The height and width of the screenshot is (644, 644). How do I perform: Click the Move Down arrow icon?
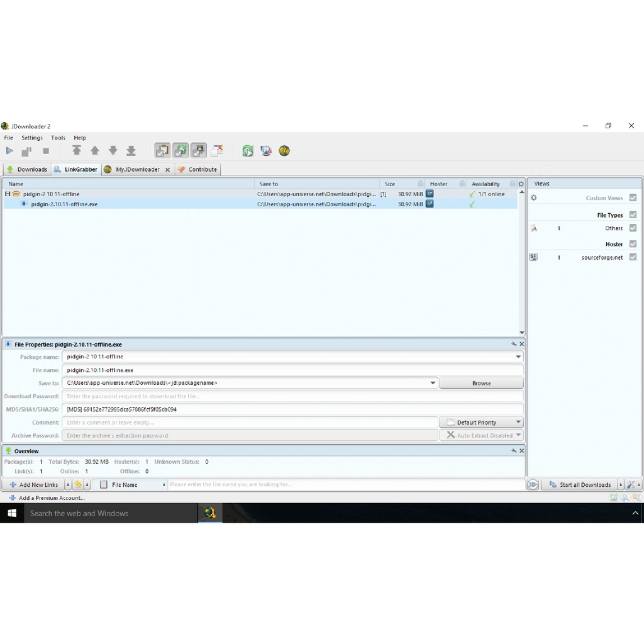113,150
